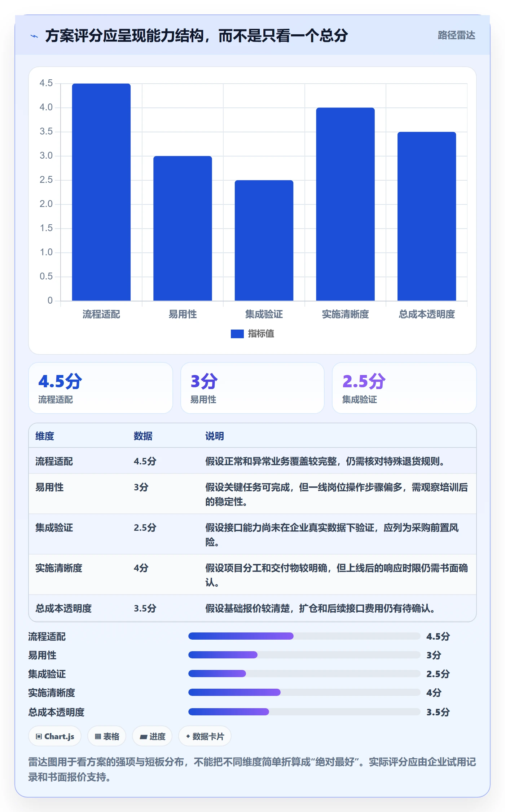Image resolution: width=505 pixels, height=812 pixels.
Task: Click the 实施清晰度 progress bar
Action: pyautogui.click(x=304, y=692)
